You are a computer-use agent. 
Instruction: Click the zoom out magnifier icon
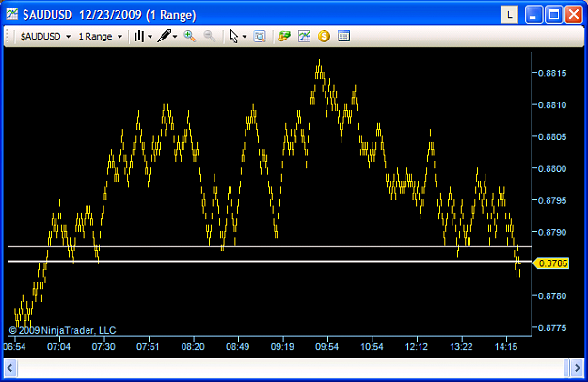pyautogui.click(x=209, y=36)
